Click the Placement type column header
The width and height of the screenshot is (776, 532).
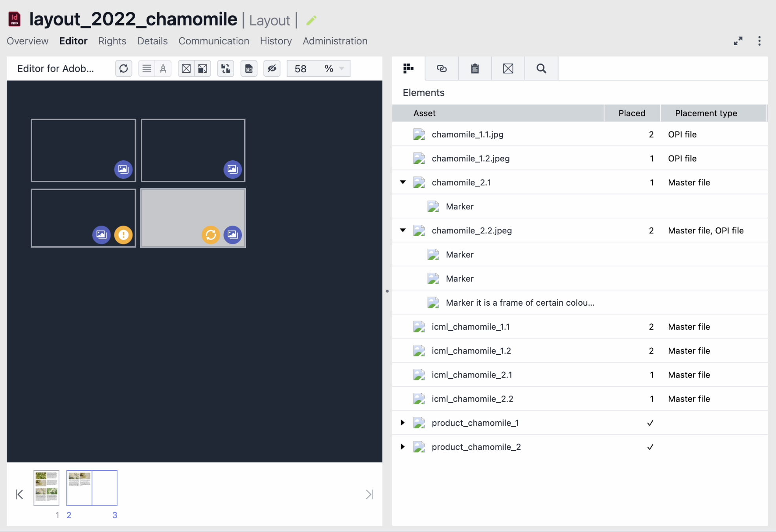706,113
